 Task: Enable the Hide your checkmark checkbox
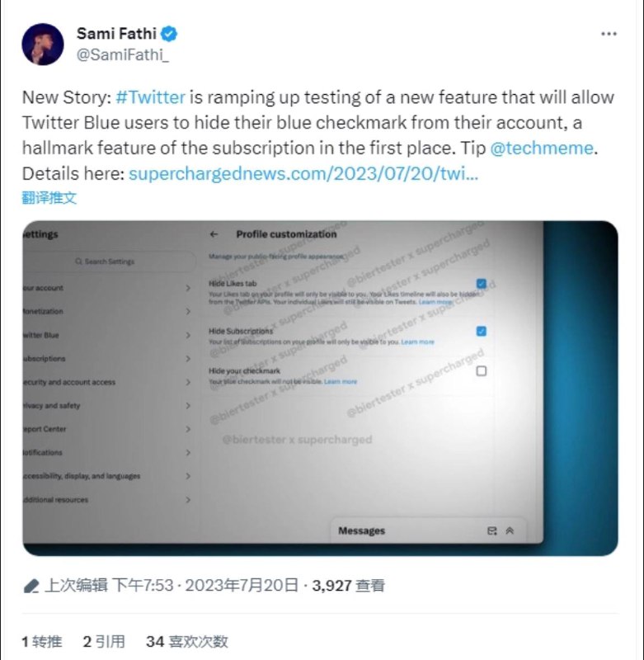click(482, 371)
